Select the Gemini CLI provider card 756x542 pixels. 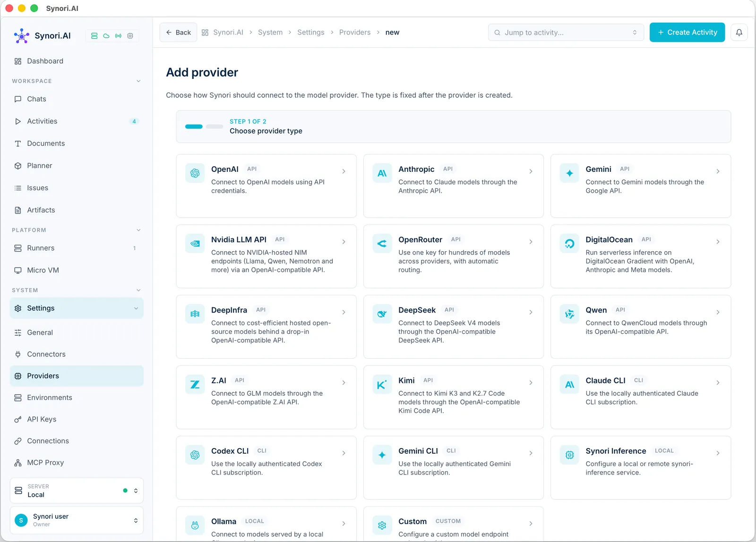coord(454,468)
